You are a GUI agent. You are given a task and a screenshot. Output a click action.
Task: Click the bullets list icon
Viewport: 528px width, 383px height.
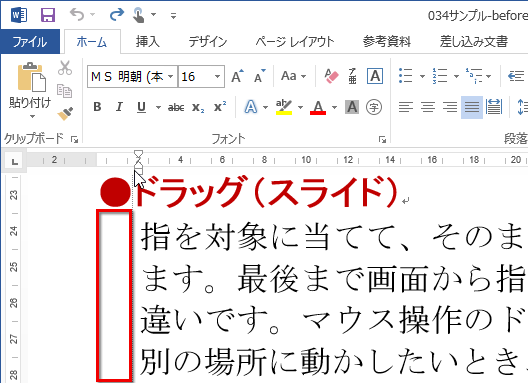coord(405,76)
